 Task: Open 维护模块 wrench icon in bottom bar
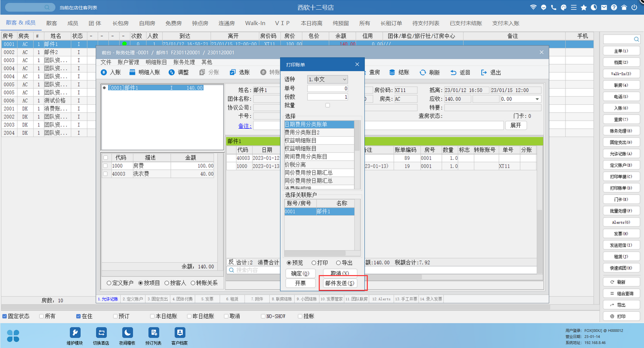75,333
